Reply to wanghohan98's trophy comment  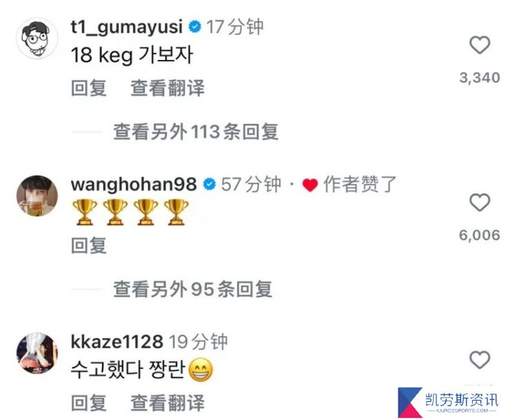(x=89, y=245)
